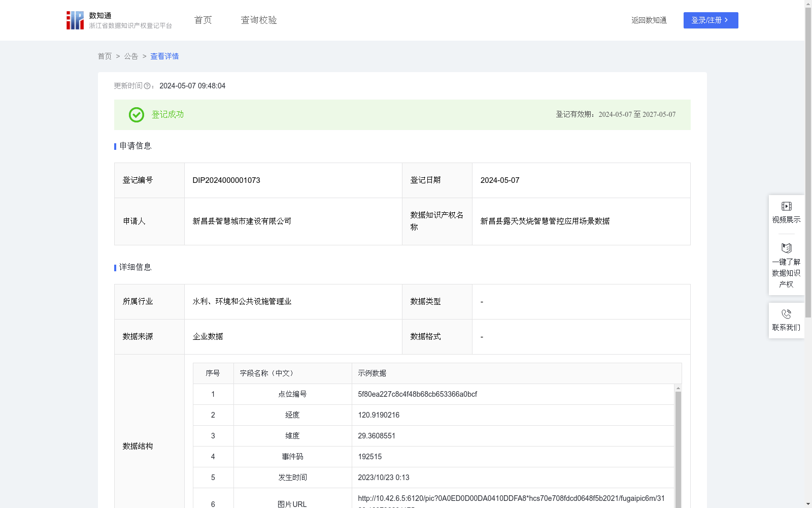
Task: Click 事件码 field name cell
Action: click(x=292, y=457)
